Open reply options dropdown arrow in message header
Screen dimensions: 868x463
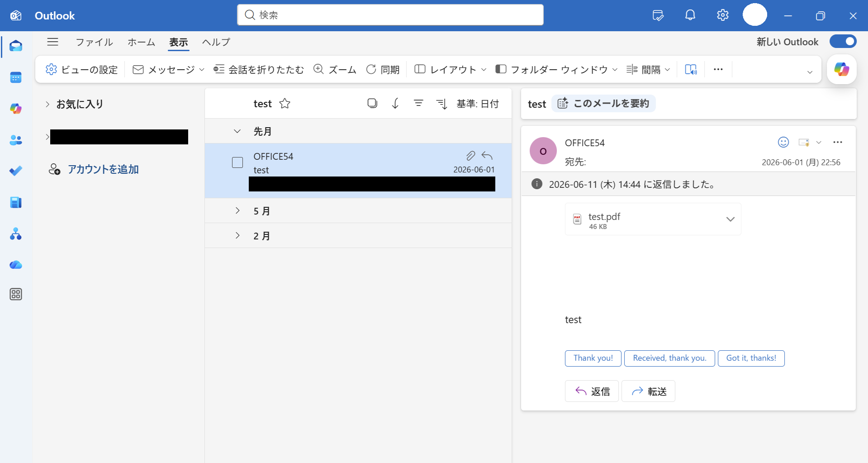coord(819,142)
